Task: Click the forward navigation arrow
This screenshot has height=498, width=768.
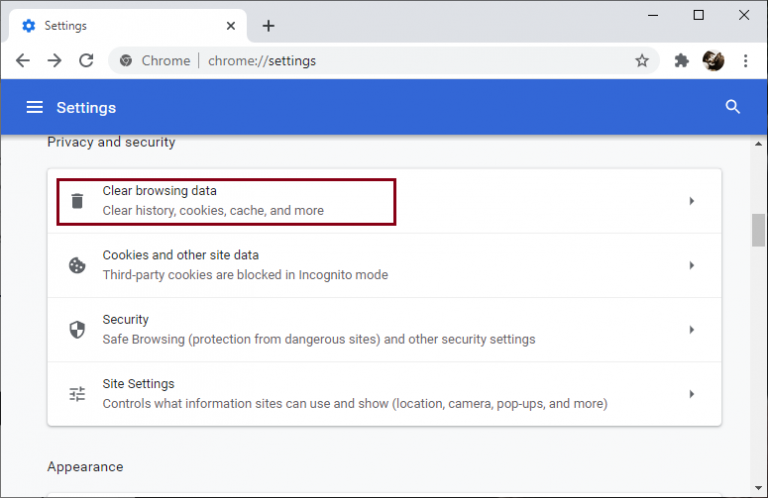Action: pyautogui.click(x=54, y=61)
